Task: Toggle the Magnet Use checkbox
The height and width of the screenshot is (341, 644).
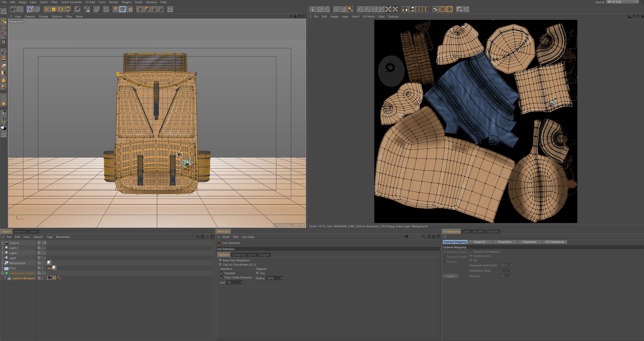Action: 257,273
